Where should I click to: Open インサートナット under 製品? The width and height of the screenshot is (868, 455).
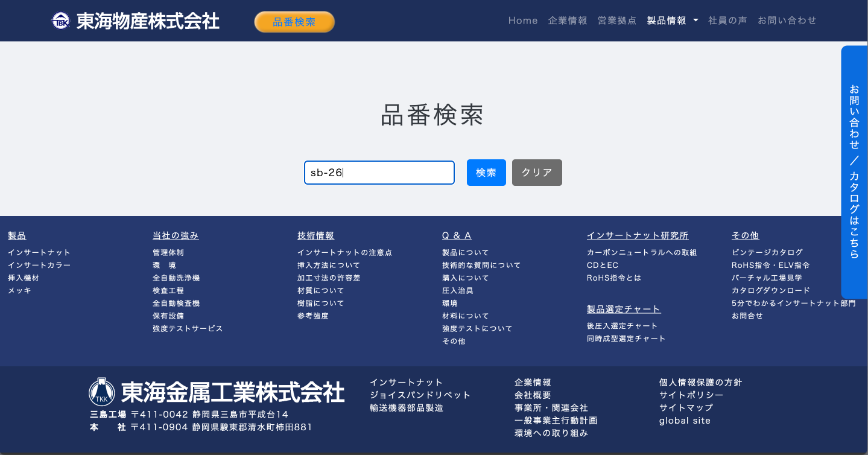tap(39, 253)
